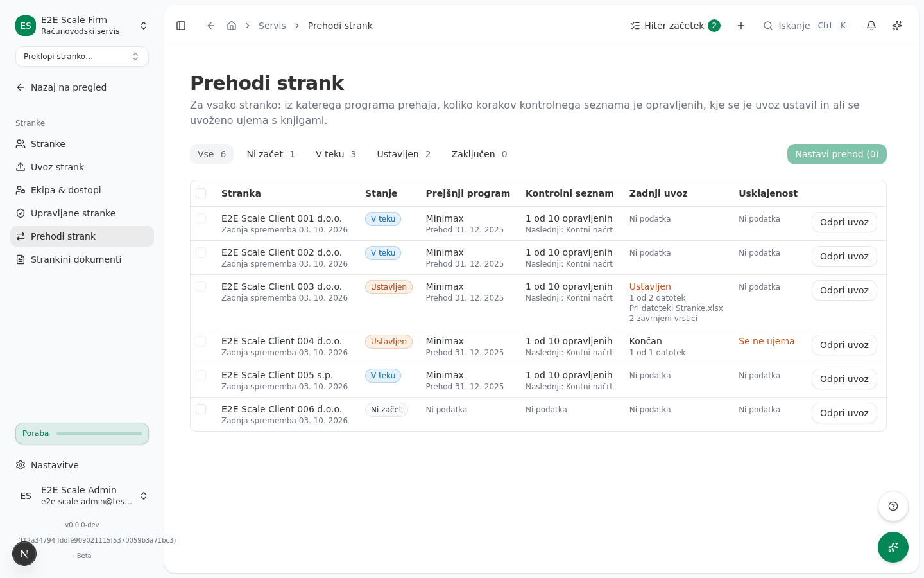The height and width of the screenshot is (578, 924).
Task: Click the plus icon in top bar
Action: coord(741,26)
